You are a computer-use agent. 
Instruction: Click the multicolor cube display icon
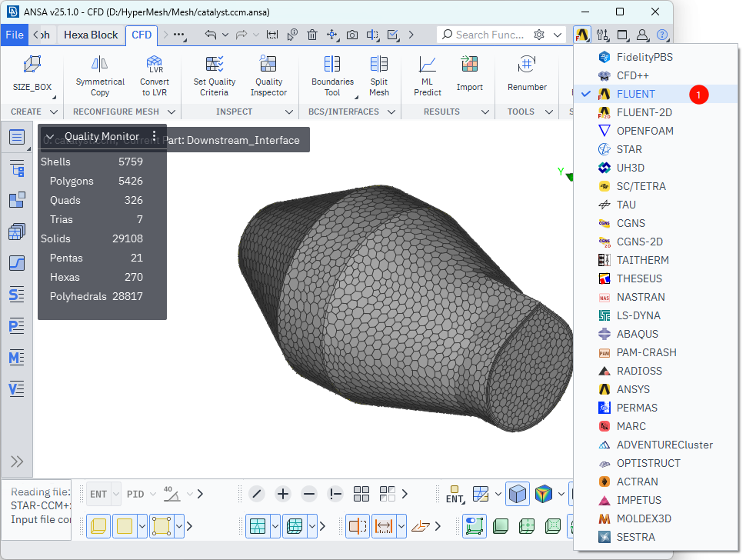(545, 494)
